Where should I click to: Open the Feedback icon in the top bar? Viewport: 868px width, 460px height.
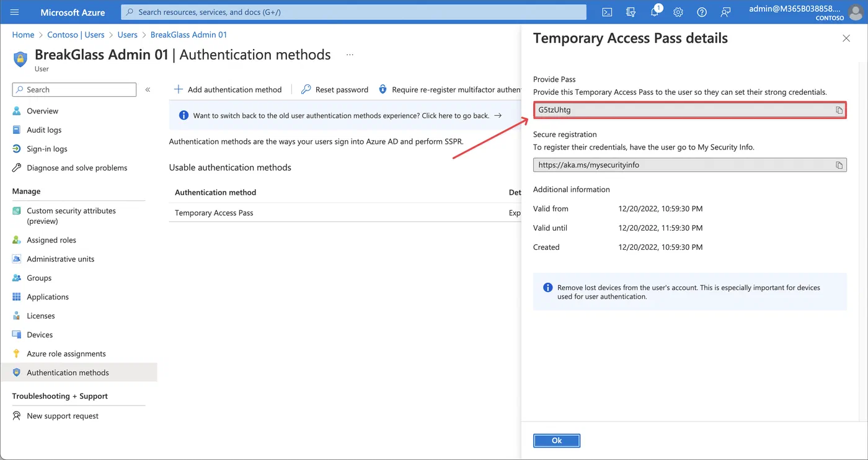coord(725,12)
